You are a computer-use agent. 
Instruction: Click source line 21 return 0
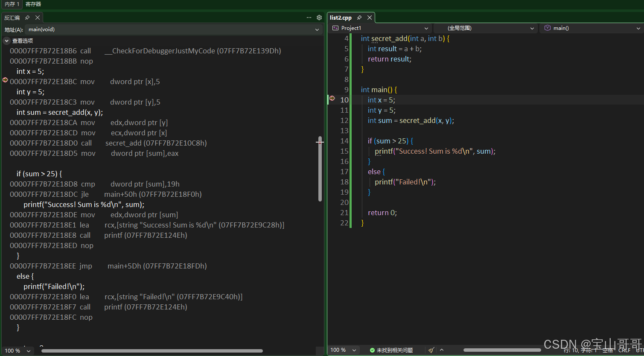point(382,213)
